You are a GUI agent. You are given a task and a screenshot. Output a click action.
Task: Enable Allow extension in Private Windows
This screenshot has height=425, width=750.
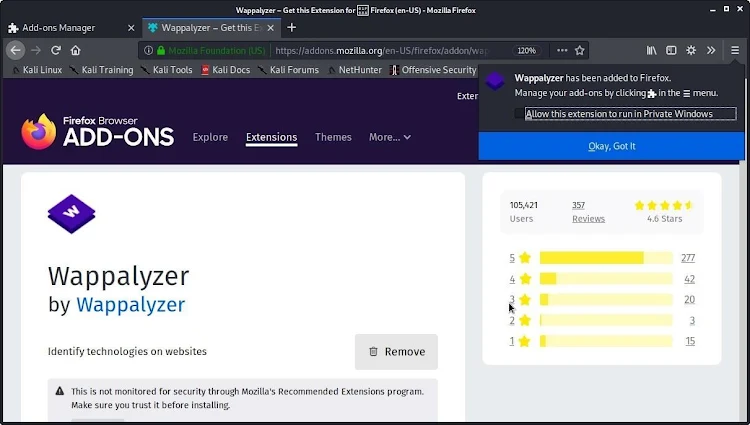click(519, 114)
